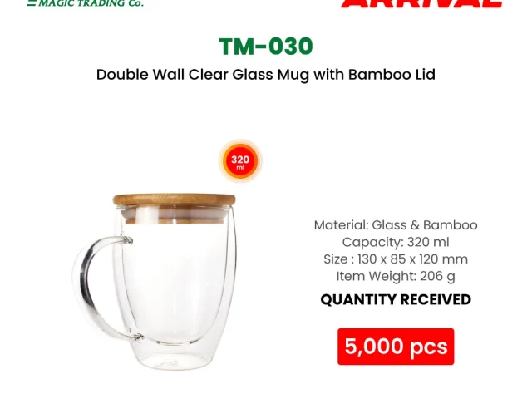
Task: Click the bamboo lid on the mug
Action: tap(174, 200)
